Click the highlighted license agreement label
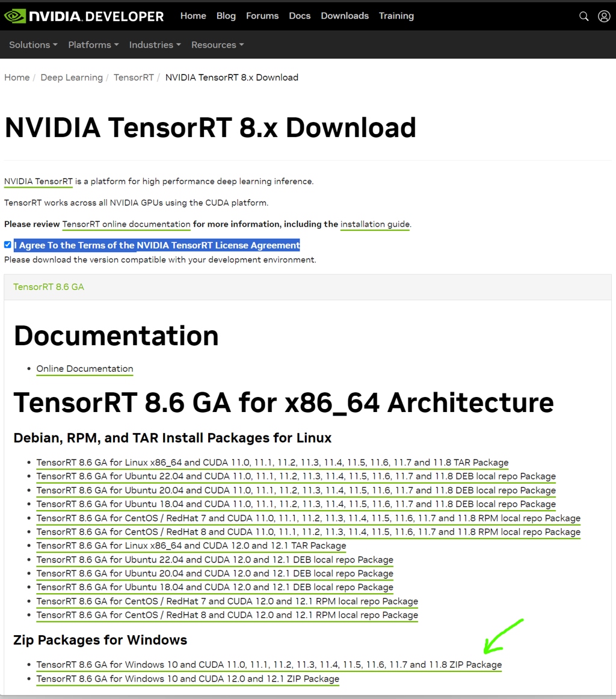 coord(157,245)
